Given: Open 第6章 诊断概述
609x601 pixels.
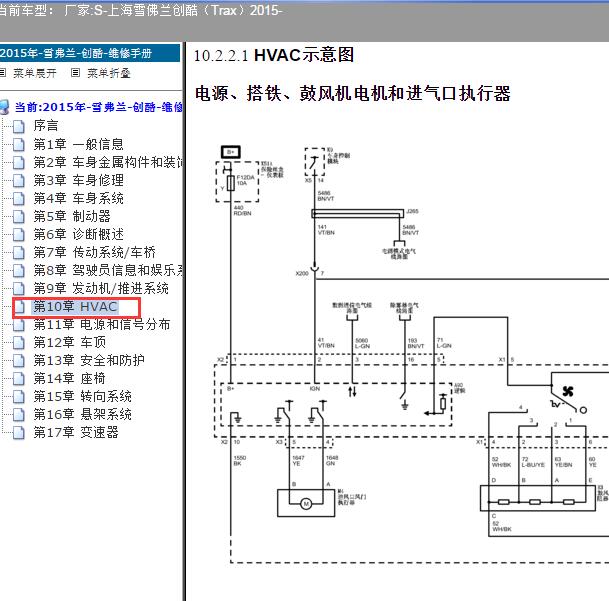Looking at the screenshot, I should pos(78,234).
